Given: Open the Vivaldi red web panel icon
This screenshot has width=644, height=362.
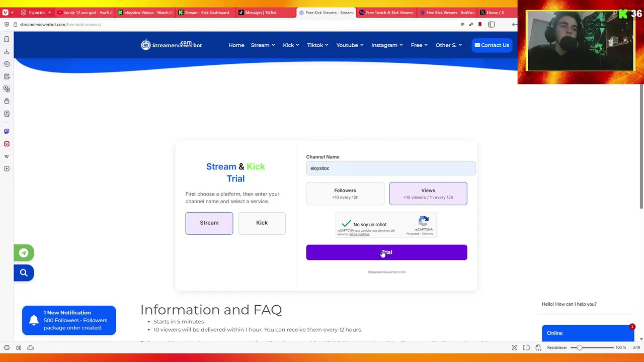Looking at the screenshot, I should pos(7,144).
